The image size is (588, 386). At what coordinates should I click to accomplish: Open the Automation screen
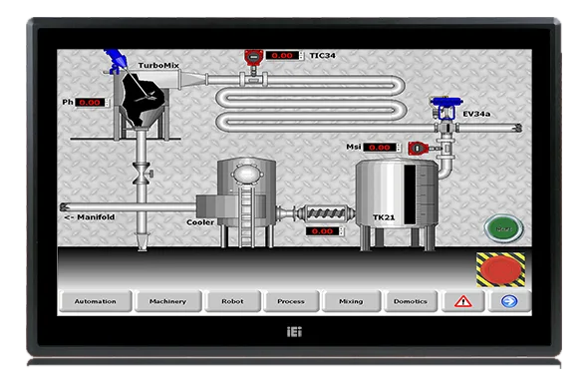(96, 301)
